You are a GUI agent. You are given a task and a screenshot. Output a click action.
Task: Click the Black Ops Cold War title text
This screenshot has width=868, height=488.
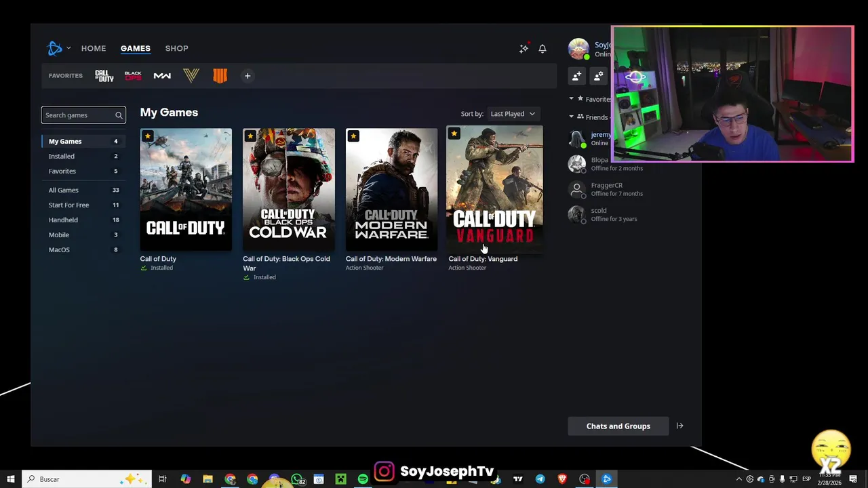point(287,264)
